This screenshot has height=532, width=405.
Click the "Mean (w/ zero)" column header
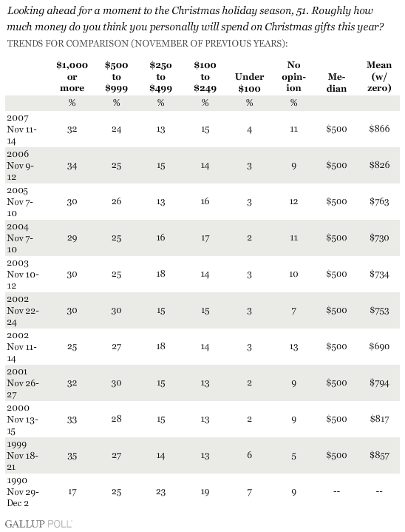pyautogui.click(x=379, y=77)
